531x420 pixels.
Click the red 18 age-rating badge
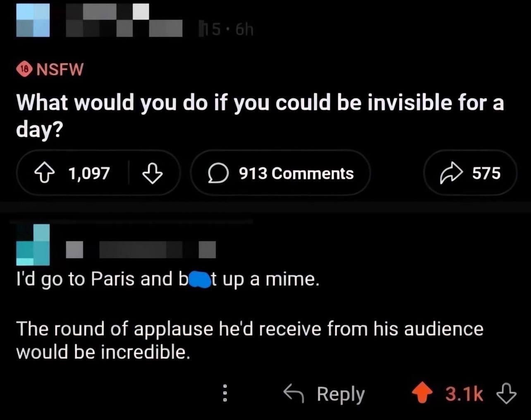[x=24, y=70]
